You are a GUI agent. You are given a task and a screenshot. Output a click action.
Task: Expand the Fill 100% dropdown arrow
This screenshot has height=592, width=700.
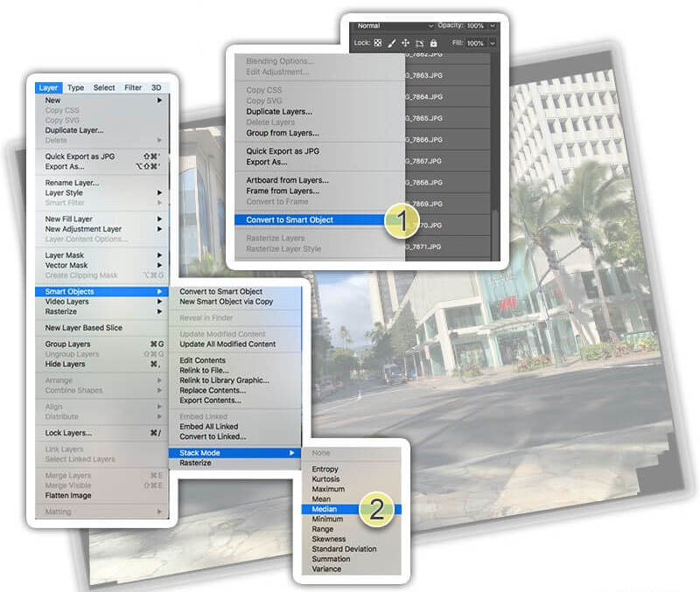pyautogui.click(x=493, y=43)
